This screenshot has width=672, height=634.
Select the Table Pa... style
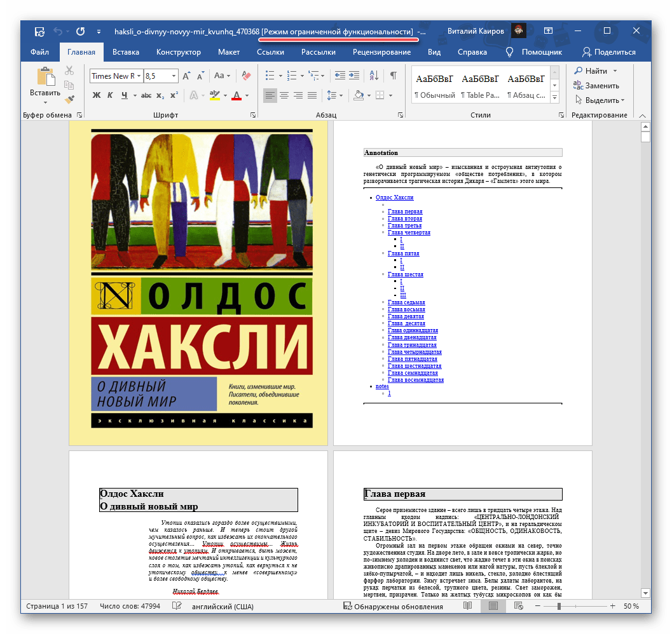[480, 86]
